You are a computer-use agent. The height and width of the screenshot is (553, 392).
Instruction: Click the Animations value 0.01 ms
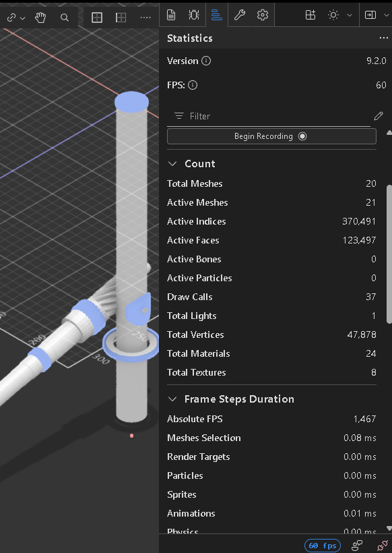[360, 513]
